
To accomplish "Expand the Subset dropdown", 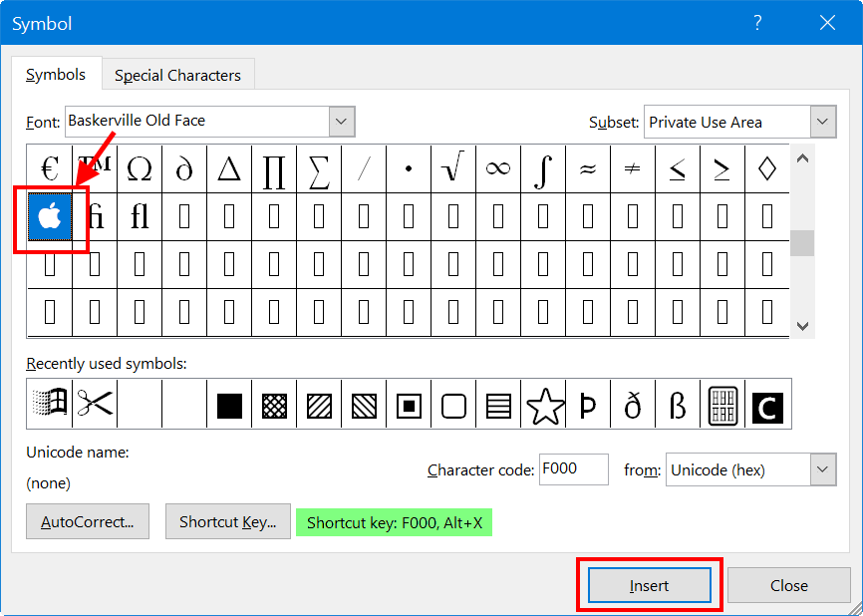I will pos(822,122).
